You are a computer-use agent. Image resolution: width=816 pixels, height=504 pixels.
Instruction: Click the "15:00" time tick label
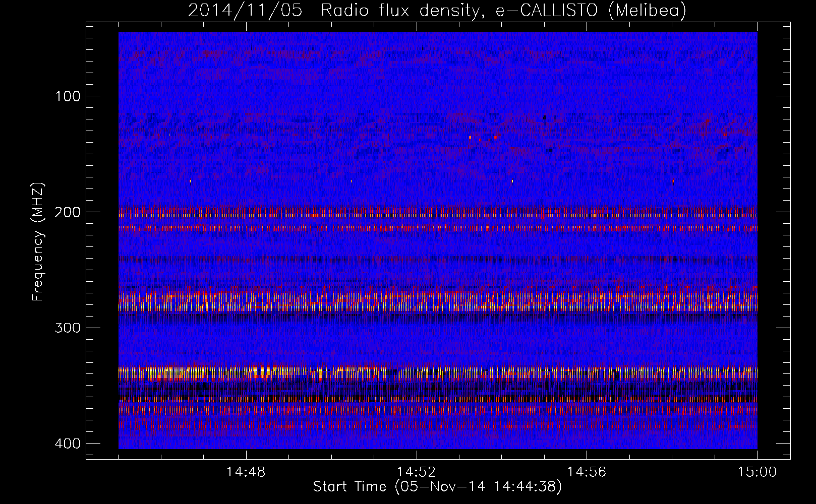757,472
